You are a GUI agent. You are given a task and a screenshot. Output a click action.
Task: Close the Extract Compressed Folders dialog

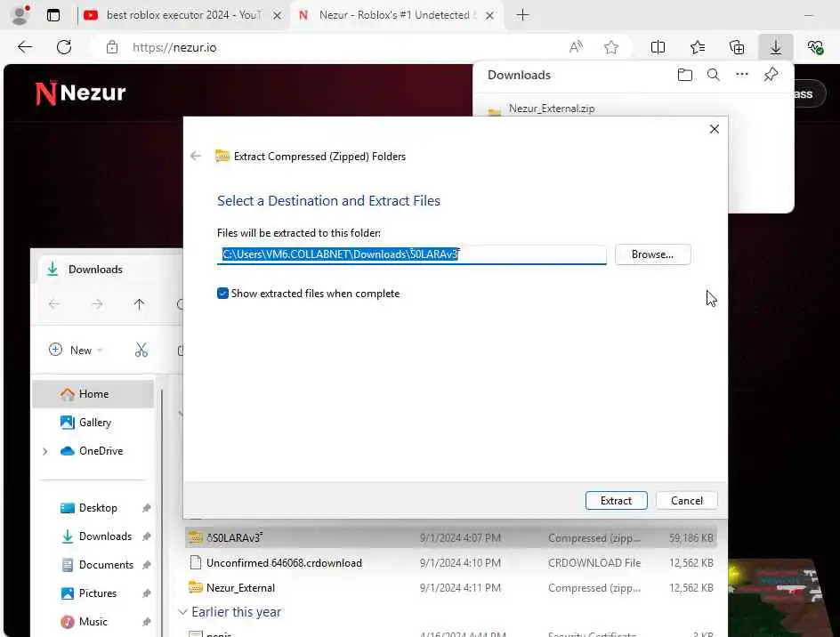(715, 129)
